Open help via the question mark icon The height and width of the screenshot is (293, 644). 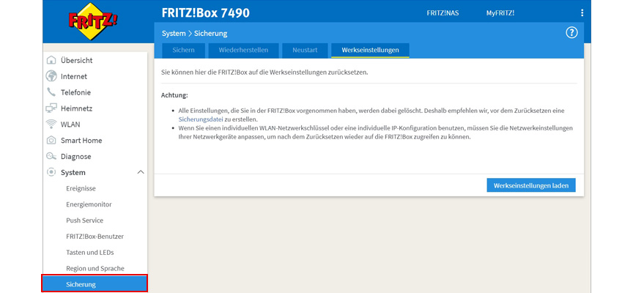coord(572,33)
